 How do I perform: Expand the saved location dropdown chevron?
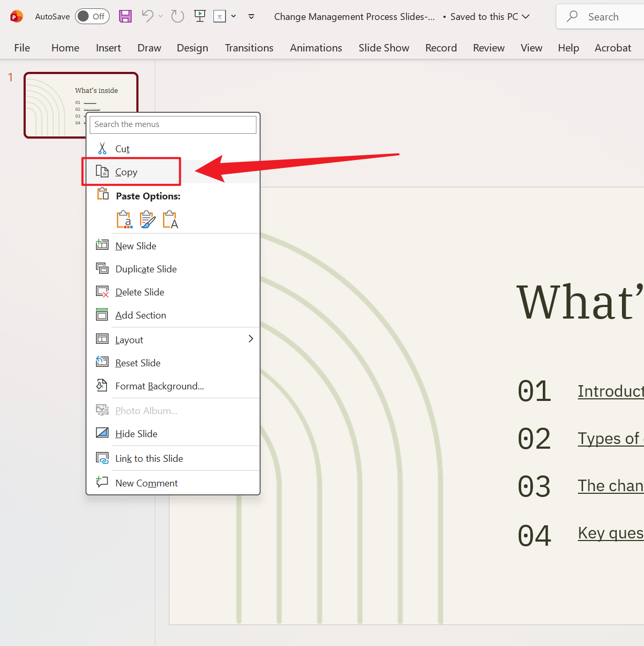pos(525,16)
